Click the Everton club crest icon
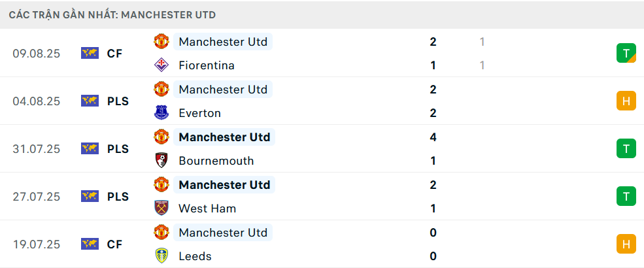This screenshot has width=644, height=268. [161, 113]
